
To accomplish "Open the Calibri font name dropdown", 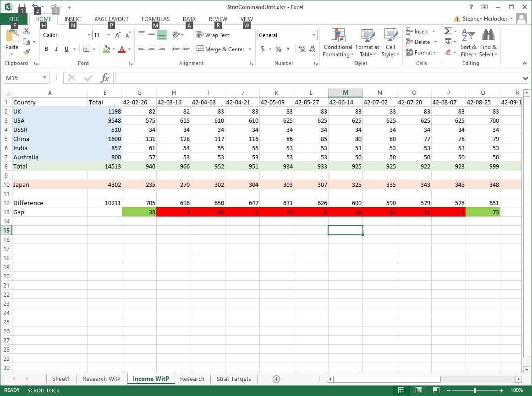I will click(x=89, y=35).
